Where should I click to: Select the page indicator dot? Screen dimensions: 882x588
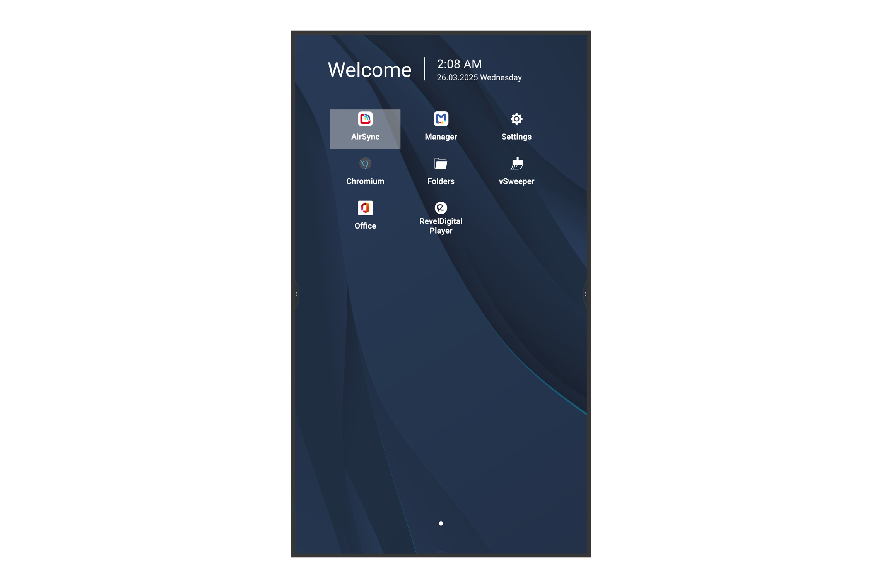441,523
